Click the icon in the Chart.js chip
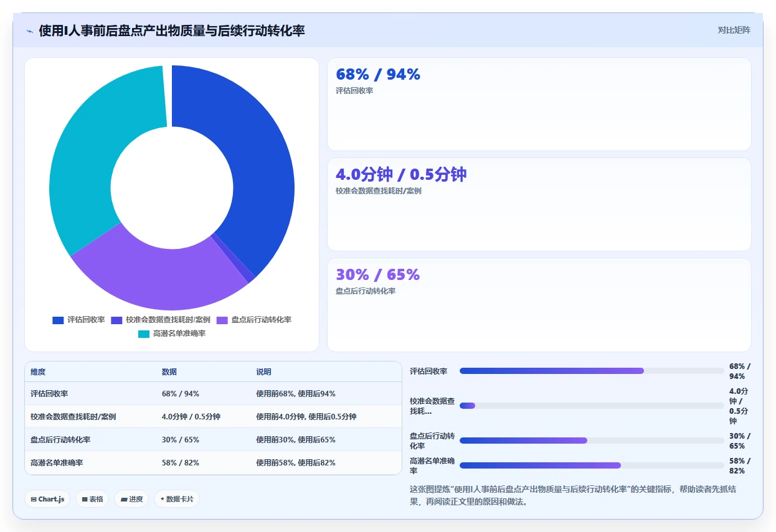Viewport: 776px width, 532px height. tap(34, 499)
